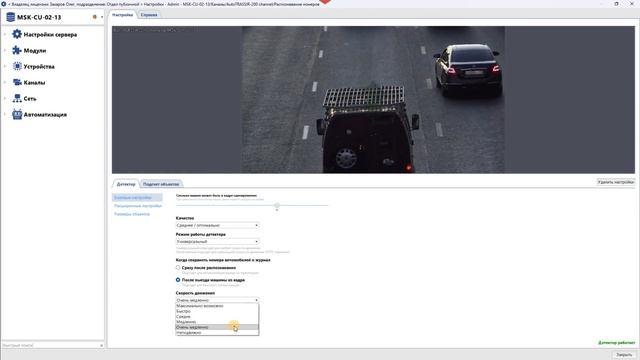Open the Модули tree item
The image size is (640, 360).
click(x=35, y=51)
